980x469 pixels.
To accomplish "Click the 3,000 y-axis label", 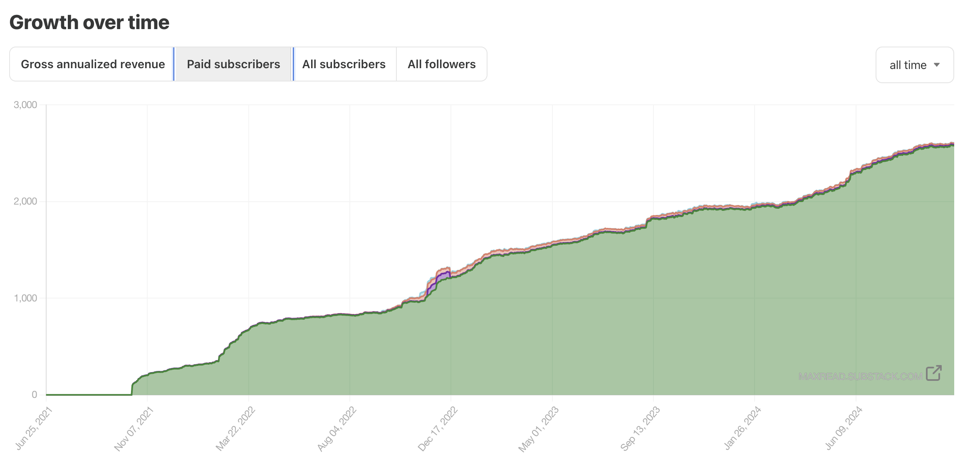I will click(25, 105).
